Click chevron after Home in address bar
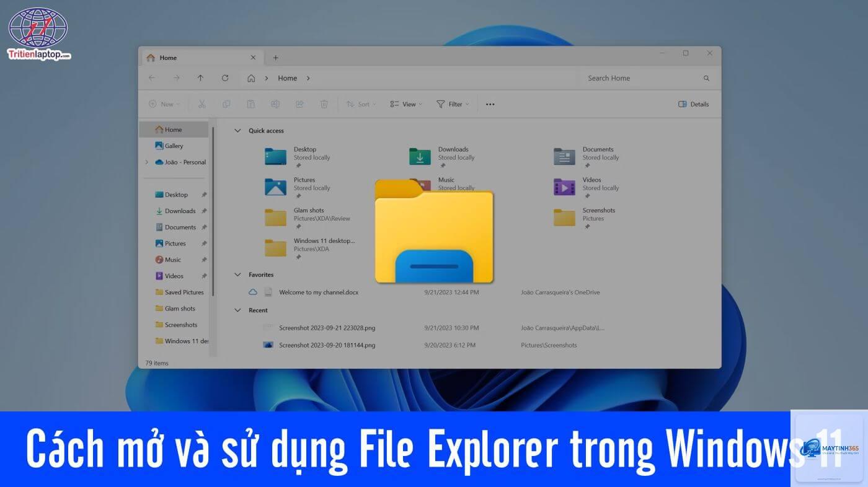This screenshot has height=487, width=868. [308, 78]
